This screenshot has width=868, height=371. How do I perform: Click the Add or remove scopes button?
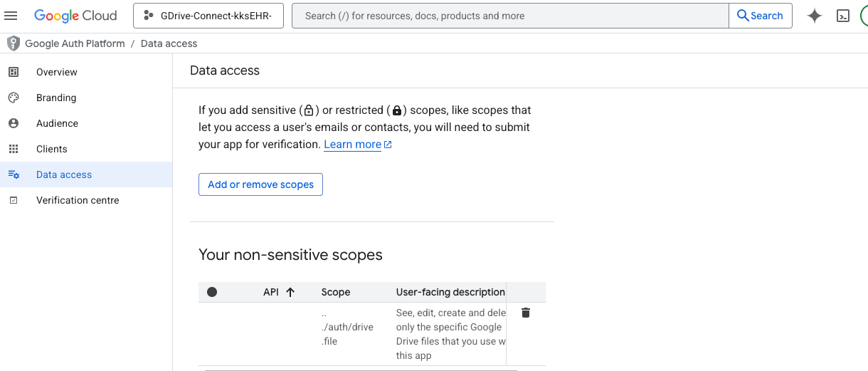point(260,184)
